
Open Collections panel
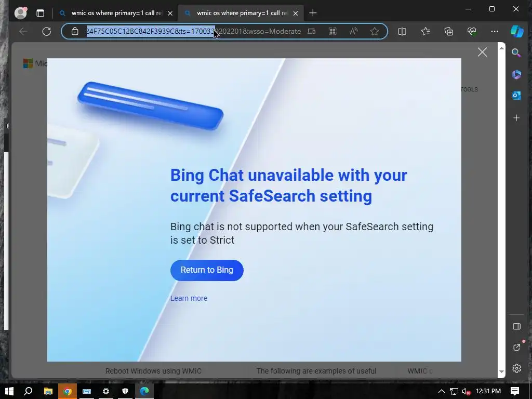click(448, 32)
